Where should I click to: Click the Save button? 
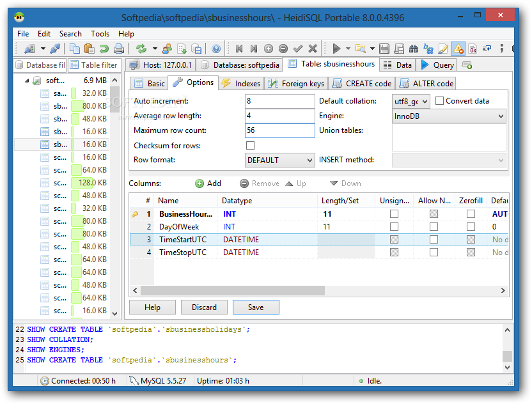pos(256,307)
